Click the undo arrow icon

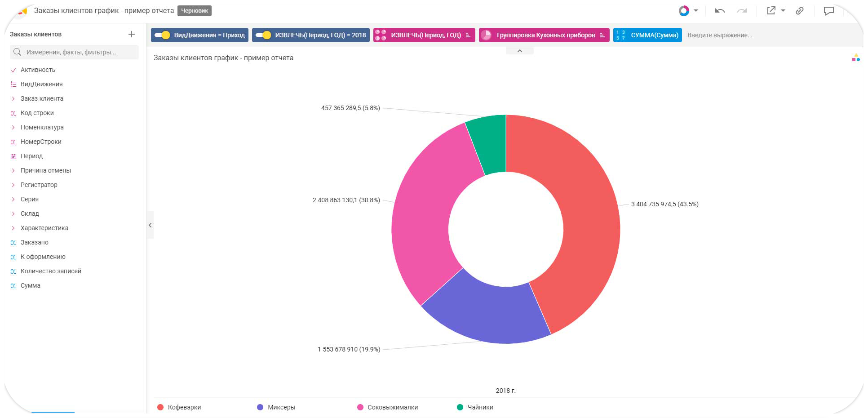[720, 11]
